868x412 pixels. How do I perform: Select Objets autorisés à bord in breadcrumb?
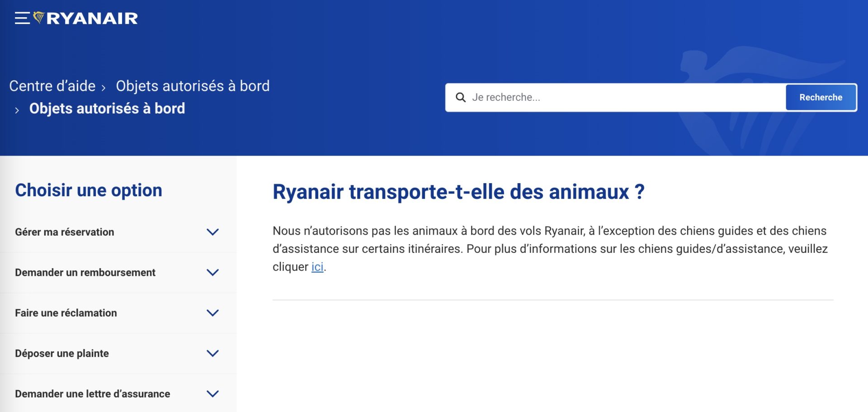(193, 86)
